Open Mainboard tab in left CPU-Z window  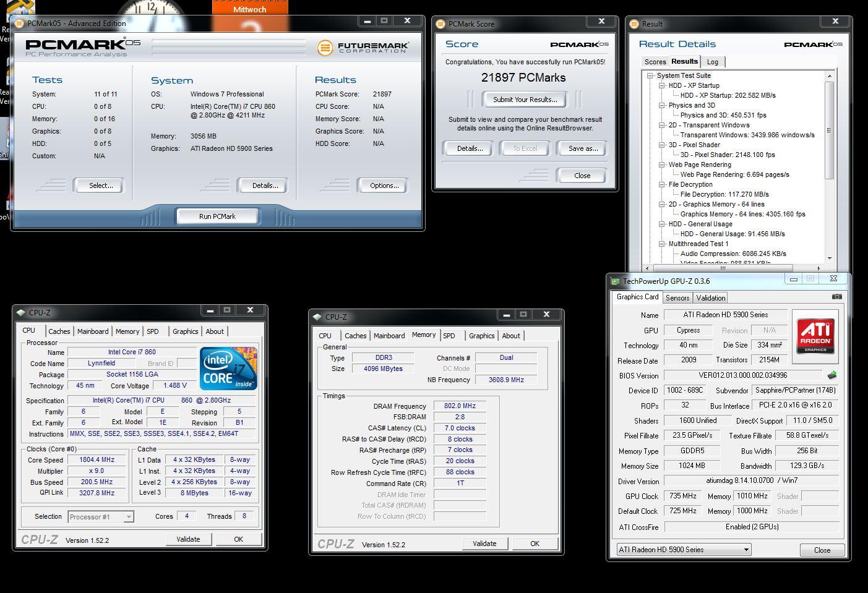click(x=93, y=331)
